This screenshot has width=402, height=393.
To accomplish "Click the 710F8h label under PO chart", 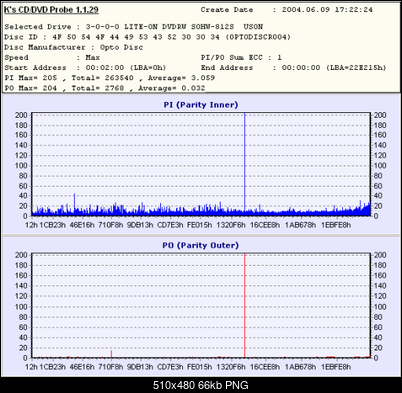I will coord(111,367).
